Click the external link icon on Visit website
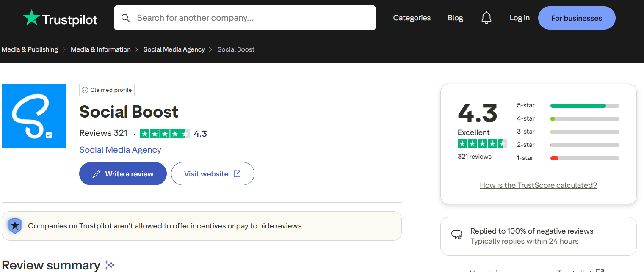Image resolution: width=644 pixels, height=272 pixels. [237, 174]
